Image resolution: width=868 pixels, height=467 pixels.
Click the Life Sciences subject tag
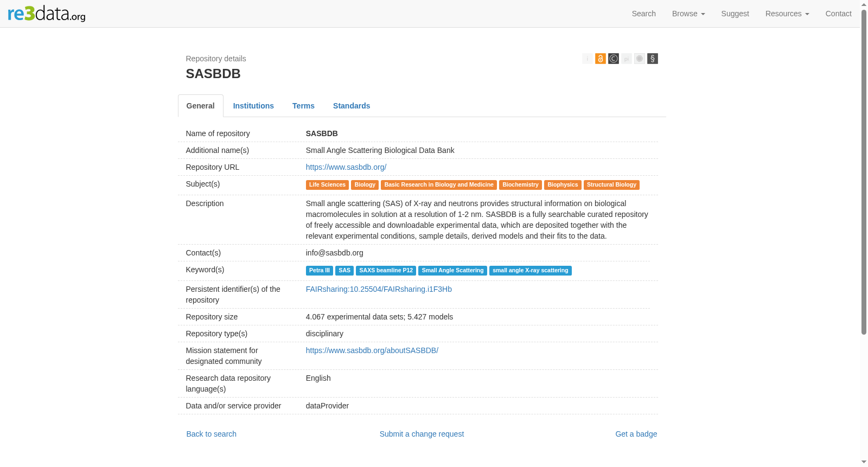[327, 185]
